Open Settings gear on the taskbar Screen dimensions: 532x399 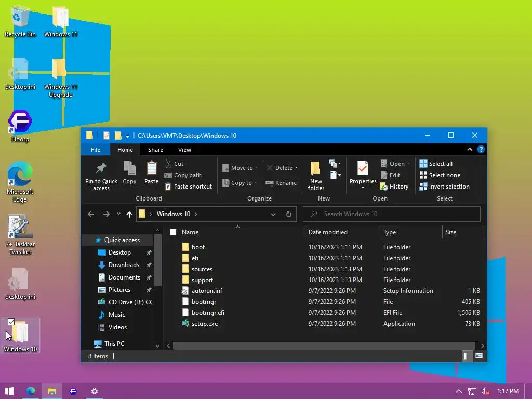(95, 391)
